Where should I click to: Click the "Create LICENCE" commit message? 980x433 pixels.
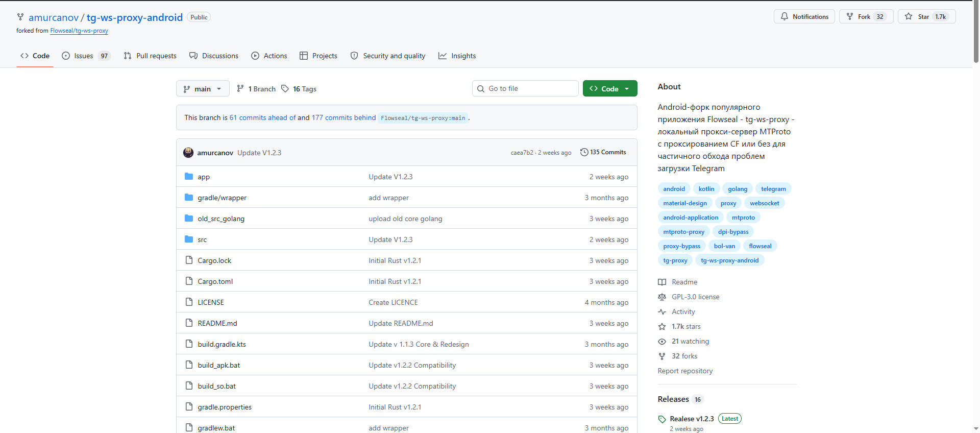393,302
